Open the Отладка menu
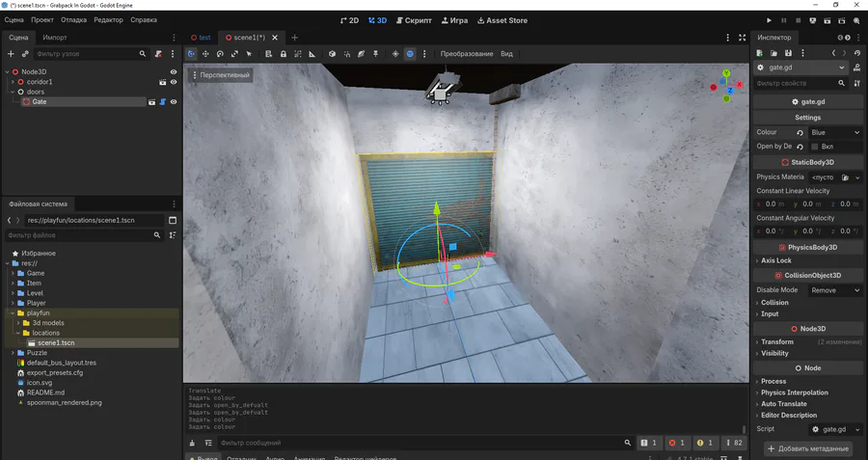The height and width of the screenshot is (460, 868). (x=73, y=20)
